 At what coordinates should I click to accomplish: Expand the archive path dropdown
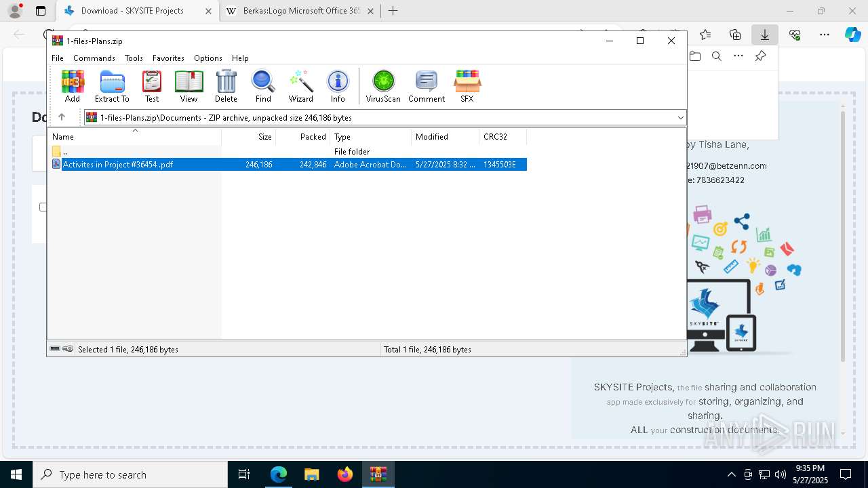click(x=680, y=118)
